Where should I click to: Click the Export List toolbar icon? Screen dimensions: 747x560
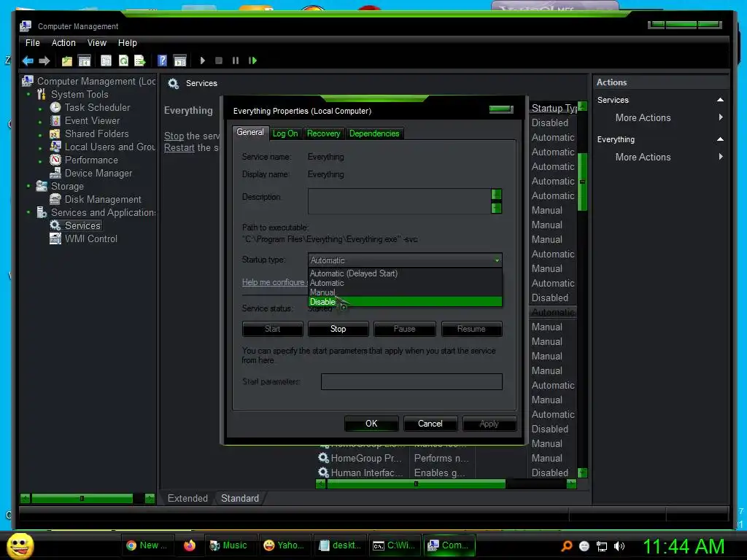[x=139, y=61]
